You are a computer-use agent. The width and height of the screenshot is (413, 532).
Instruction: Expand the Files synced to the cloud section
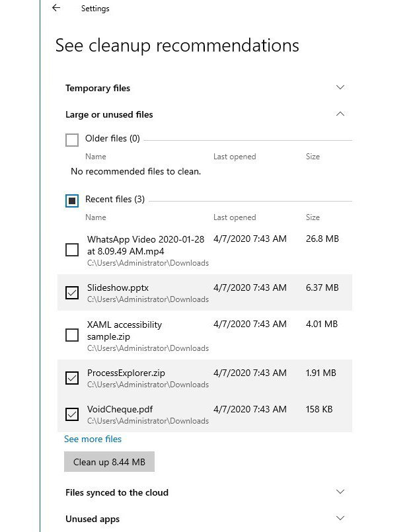(x=340, y=492)
